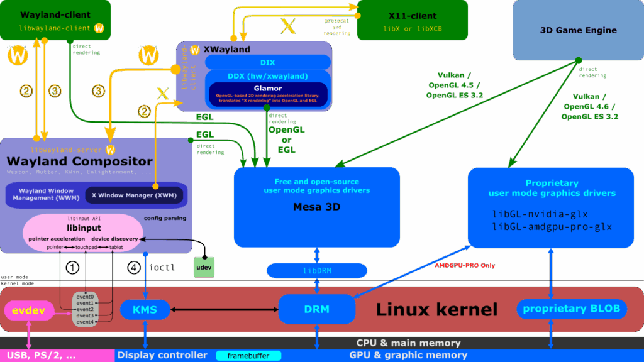Click the Glamor block
Viewport: 644px width, 362px height.
[268, 94]
